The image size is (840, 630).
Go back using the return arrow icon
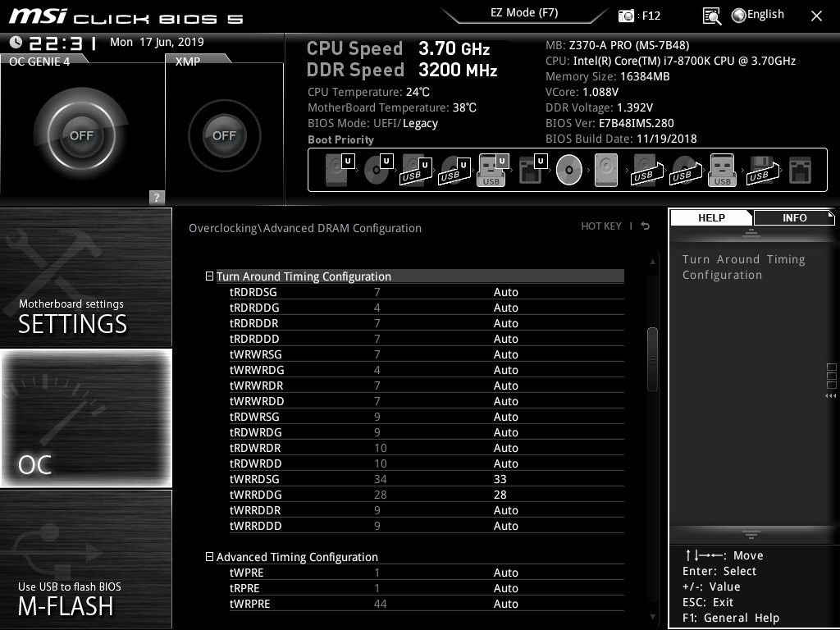pos(645,226)
